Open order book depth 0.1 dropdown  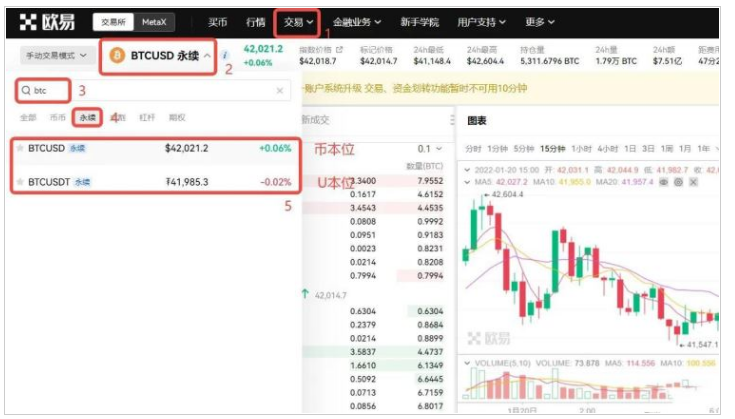(x=430, y=148)
